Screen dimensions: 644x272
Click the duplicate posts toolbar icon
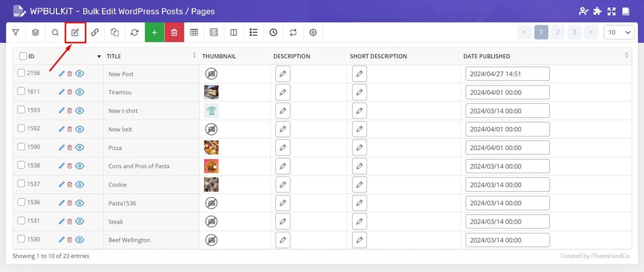pyautogui.click(x=115, y=33)
